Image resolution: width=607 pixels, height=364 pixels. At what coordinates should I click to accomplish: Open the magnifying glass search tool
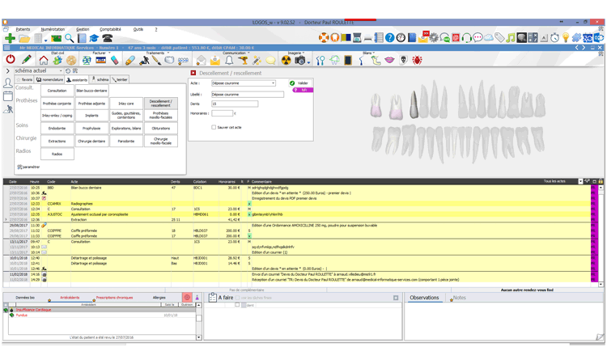(70, 38)
